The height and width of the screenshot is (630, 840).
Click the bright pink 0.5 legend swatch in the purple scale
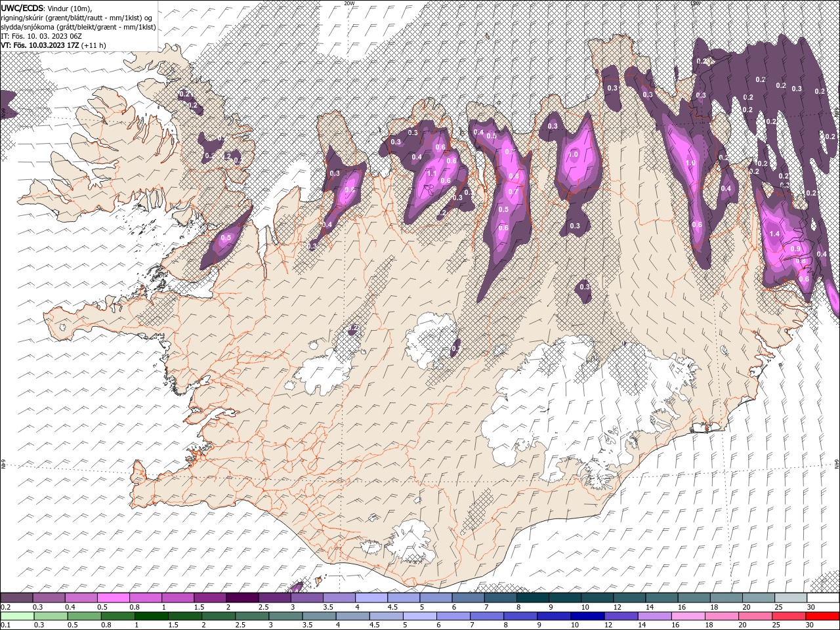(x=114, y=598)
